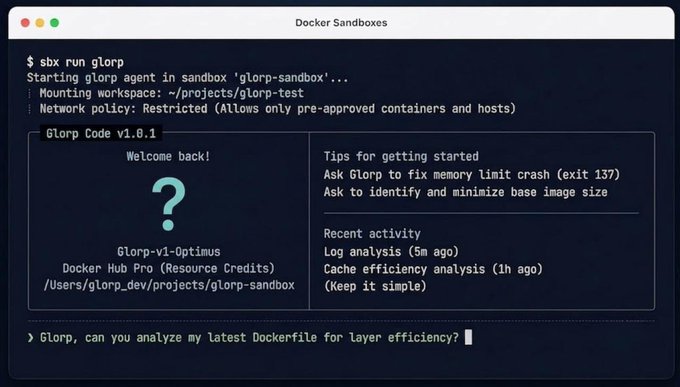Click the 'Network policy: Restricted' line
Viewport: 680px width, 387px height.
278,108
